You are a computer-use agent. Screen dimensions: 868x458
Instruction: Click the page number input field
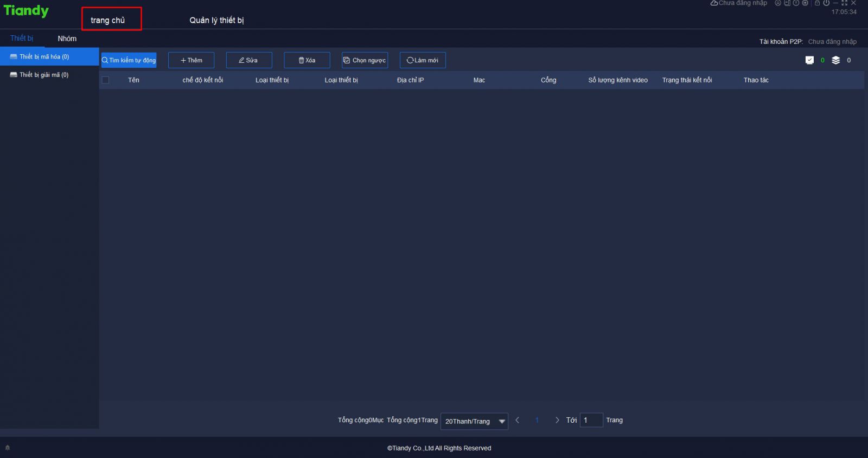coord(591,420)
